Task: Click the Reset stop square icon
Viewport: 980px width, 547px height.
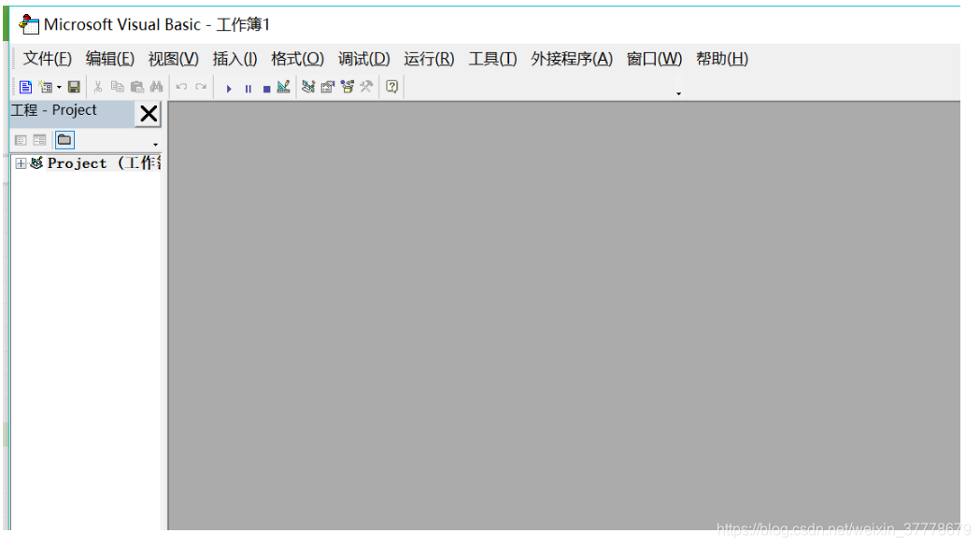Action: pos(266,89)
